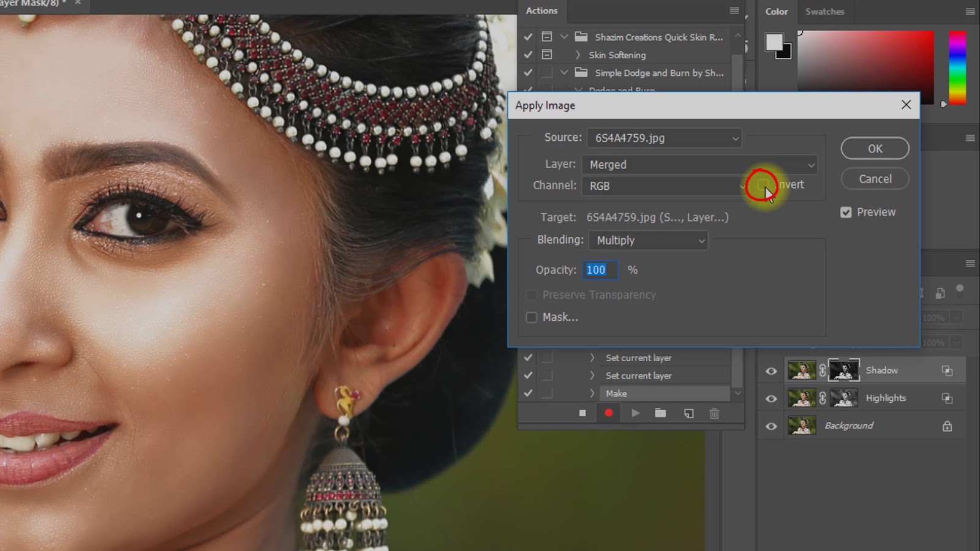
Task: Expand the Skin Softening action
Action: click(x=578, y=55)
